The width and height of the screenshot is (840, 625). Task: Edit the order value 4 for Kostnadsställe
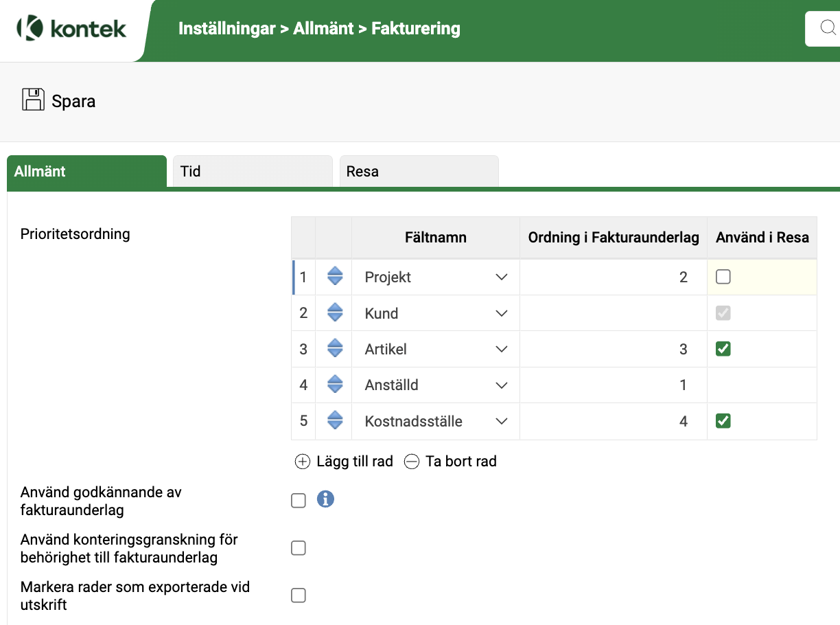click(614, 421)
